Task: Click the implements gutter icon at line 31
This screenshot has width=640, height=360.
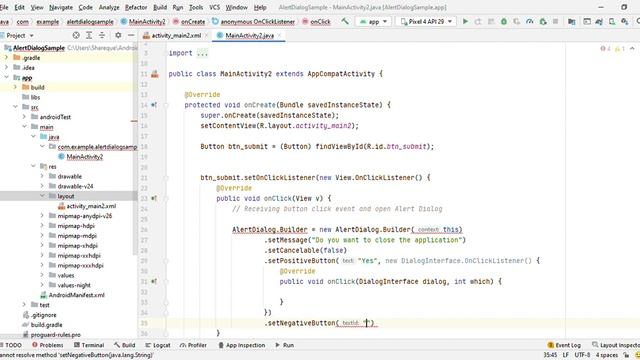Action: click(154, 282)
